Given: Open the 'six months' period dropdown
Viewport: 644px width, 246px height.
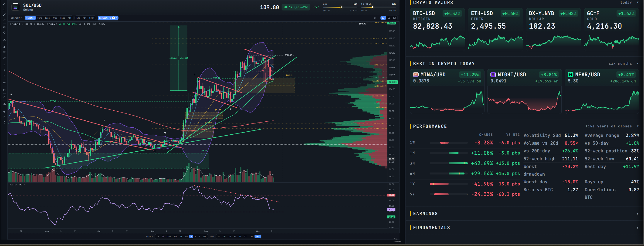Looking at the screenshot, I should [624, 64].
